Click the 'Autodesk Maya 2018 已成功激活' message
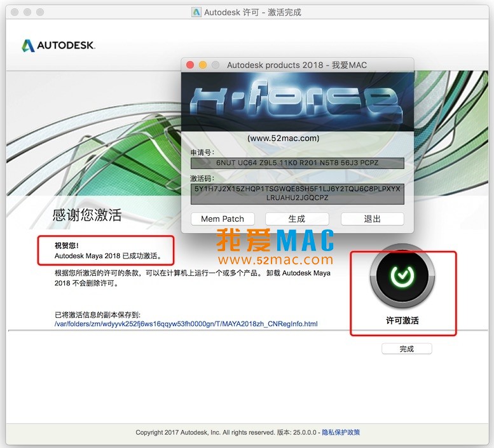Screen dimensions: 494x448 pyautogui.click(x=108, y=255)
